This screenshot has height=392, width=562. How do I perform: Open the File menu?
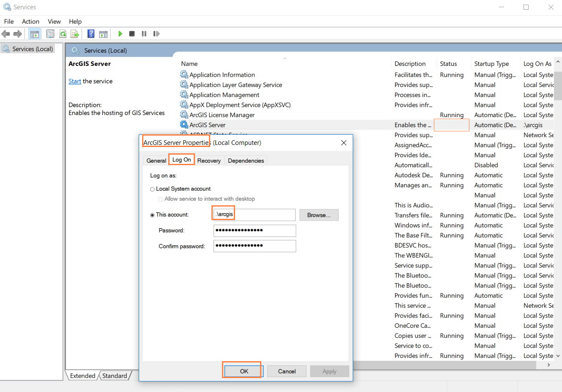[x=9, y=22]
